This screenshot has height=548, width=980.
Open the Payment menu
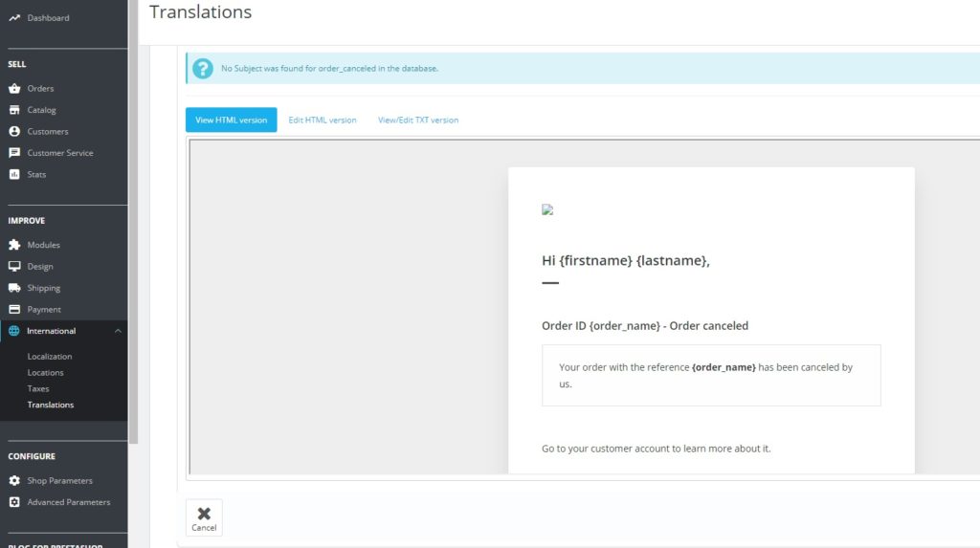[x=44, y=309]
